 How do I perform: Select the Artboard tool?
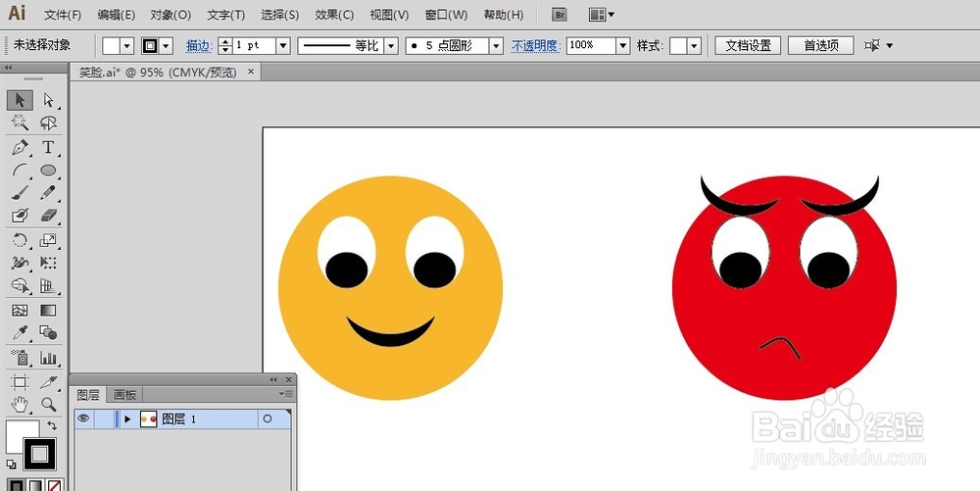coord(20,381)
